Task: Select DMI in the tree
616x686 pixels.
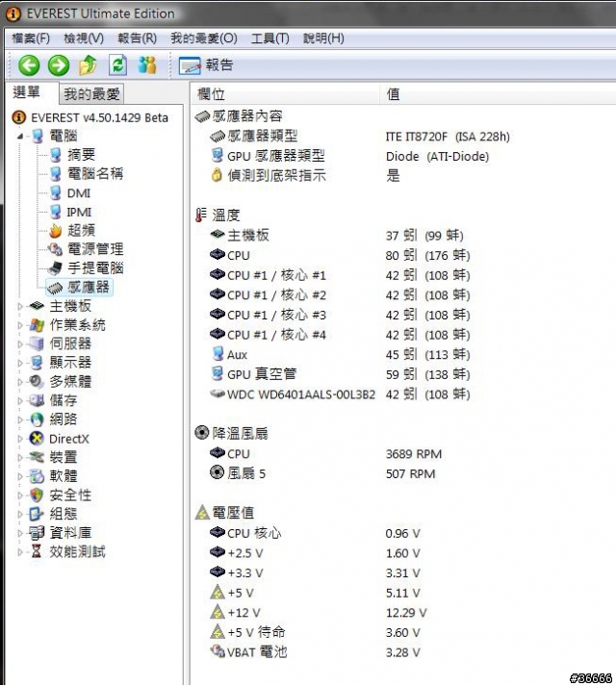Action: [x=79, y=193]
